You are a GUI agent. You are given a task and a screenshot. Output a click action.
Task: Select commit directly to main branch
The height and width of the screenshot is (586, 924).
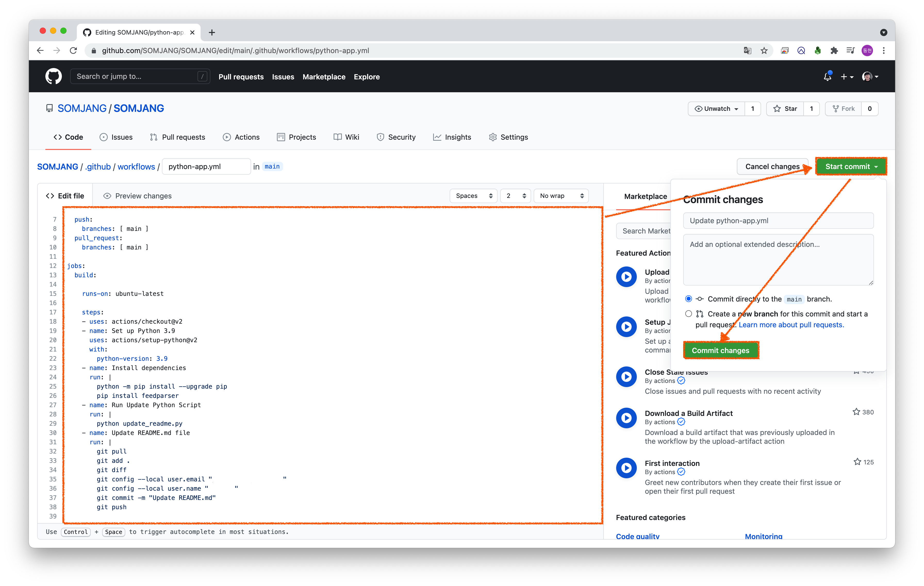[x=688, y=299]
